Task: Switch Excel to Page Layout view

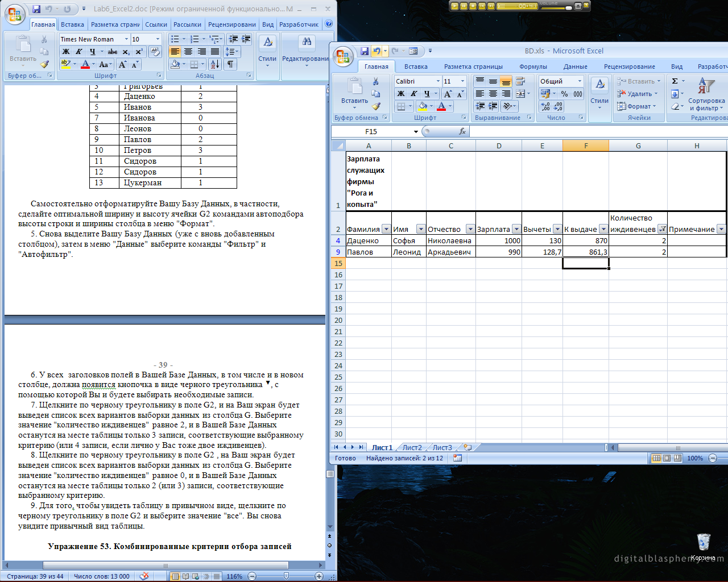Action: [x=667, y=458]
